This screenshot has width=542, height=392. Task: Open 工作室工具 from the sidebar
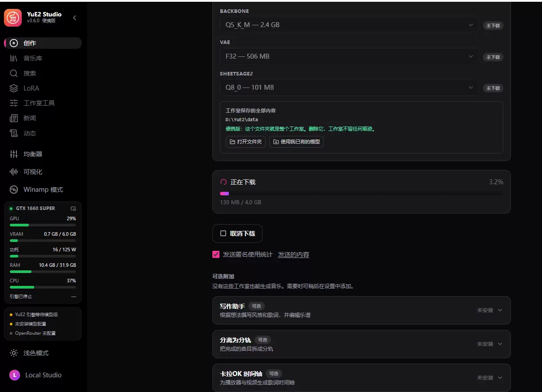[43, 103]
